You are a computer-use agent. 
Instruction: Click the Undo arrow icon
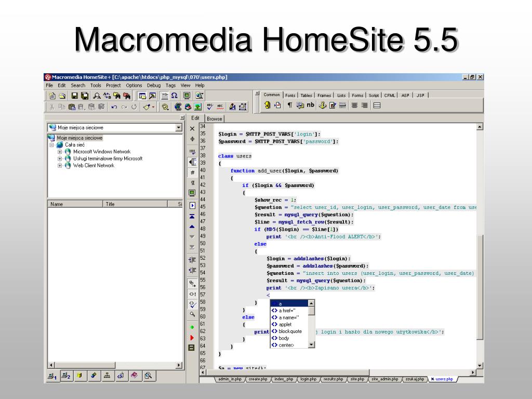coord(114,107)
